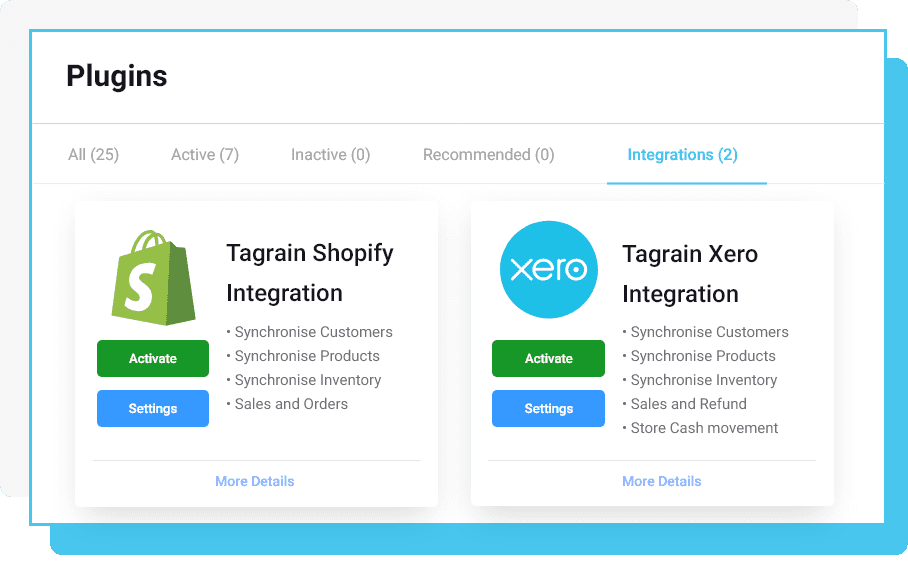This screenshot has height=561, width=908.
Task: View More Details for Shopify integration
Action: point(255,481)
